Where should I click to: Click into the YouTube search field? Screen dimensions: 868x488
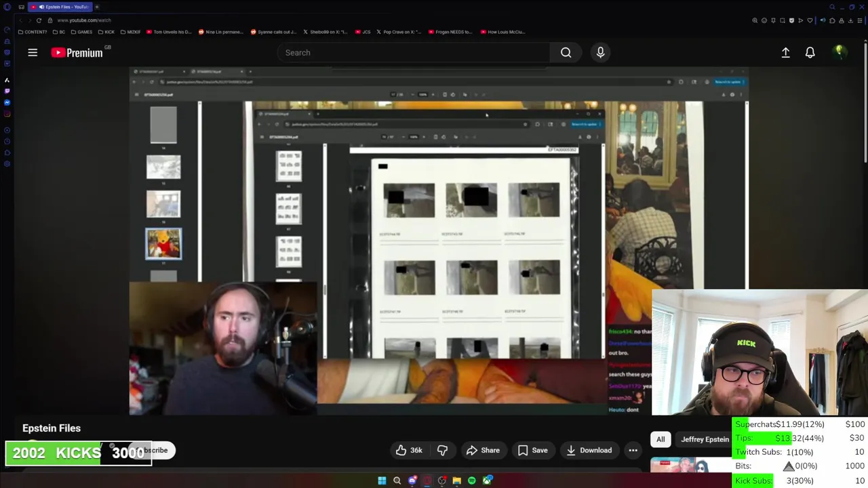414,52
